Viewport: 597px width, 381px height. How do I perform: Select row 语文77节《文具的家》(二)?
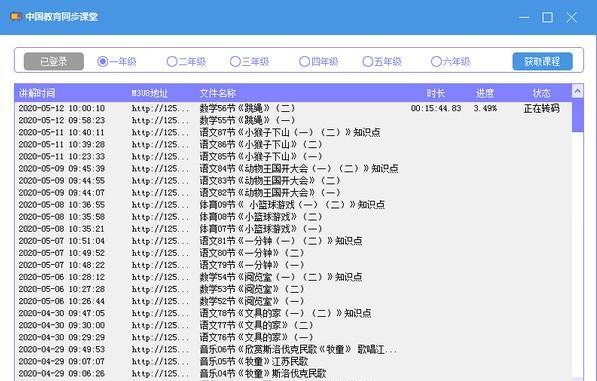click(x=293, y=325)
